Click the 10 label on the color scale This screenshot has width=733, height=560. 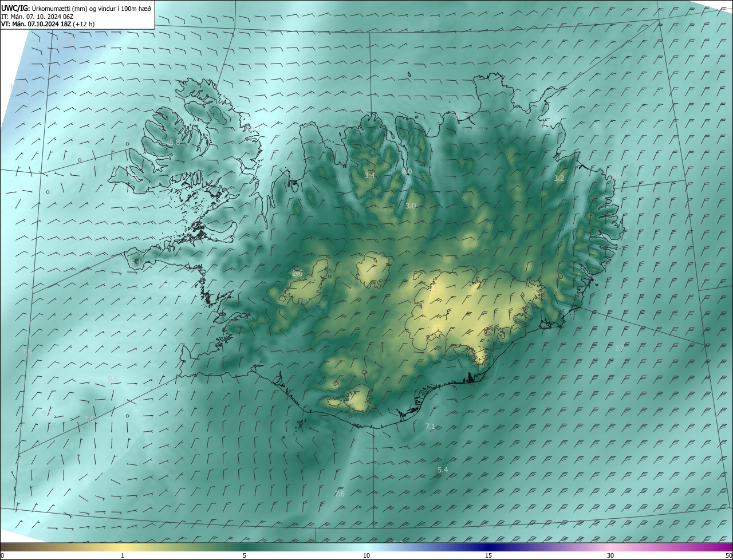[366, 555]
